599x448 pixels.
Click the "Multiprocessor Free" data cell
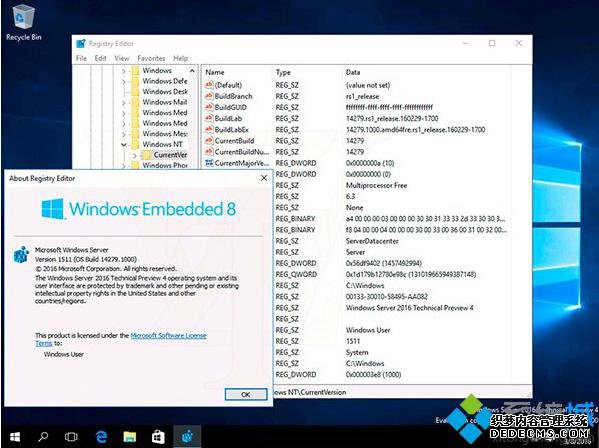(376, 185)
